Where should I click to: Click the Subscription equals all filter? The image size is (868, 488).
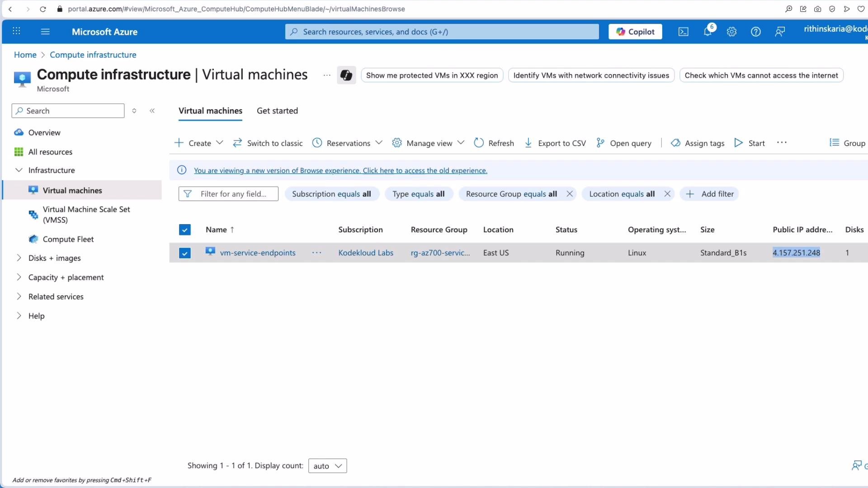tap(331, 194)
